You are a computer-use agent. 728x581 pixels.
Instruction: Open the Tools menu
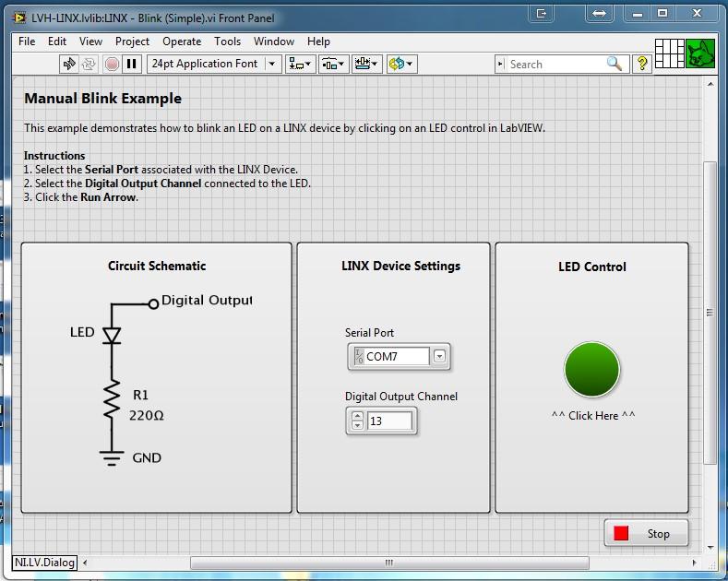[228, 41]
